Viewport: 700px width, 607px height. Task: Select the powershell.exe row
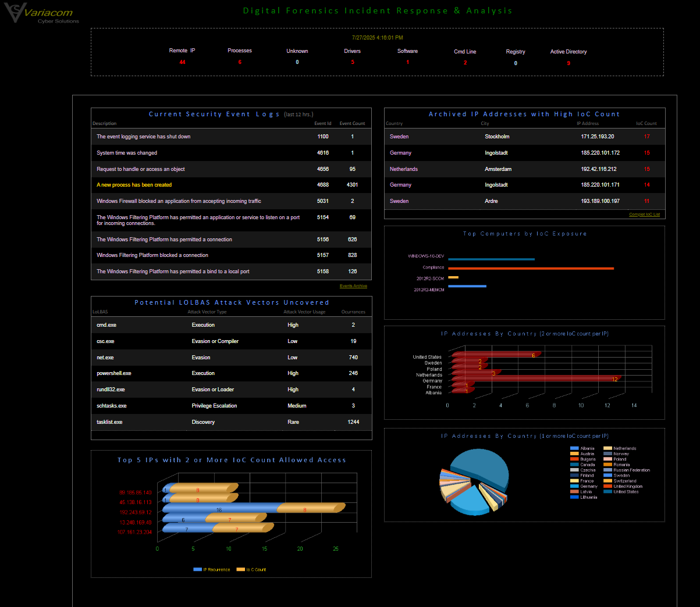pyautogui.click(x=231, y=373)
